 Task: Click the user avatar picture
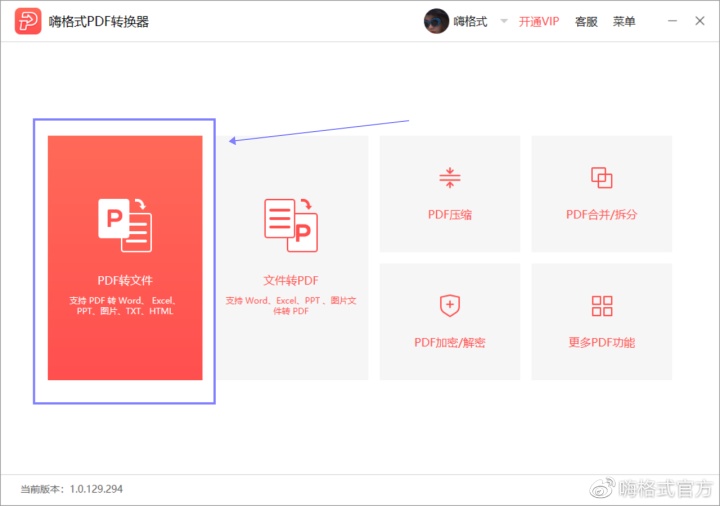(436, 21)
